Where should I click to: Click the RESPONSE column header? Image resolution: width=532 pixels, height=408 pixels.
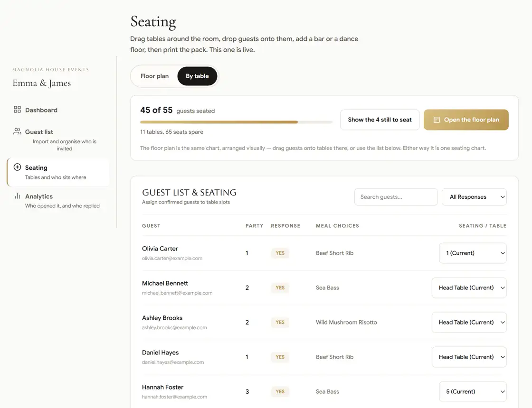[285, 226]
